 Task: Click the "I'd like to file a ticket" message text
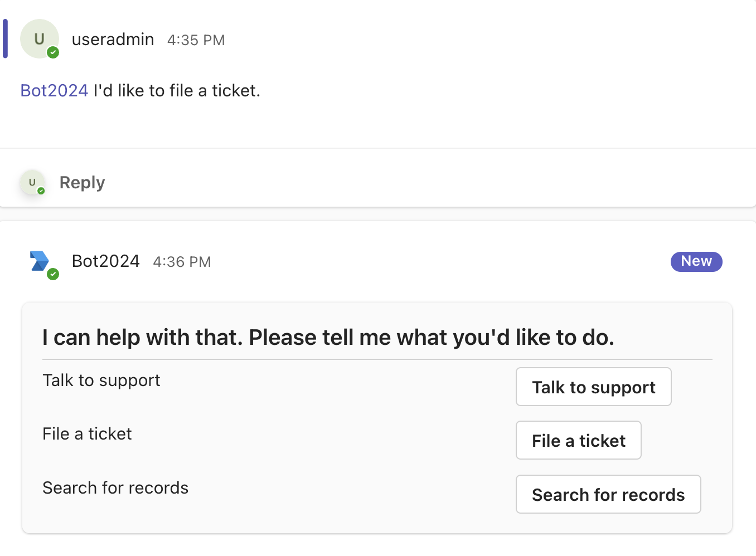(177, 90)
